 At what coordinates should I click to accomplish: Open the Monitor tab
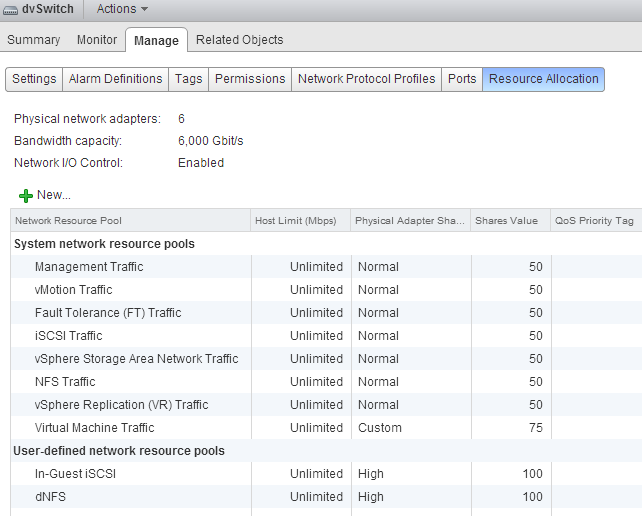(97, 40)
